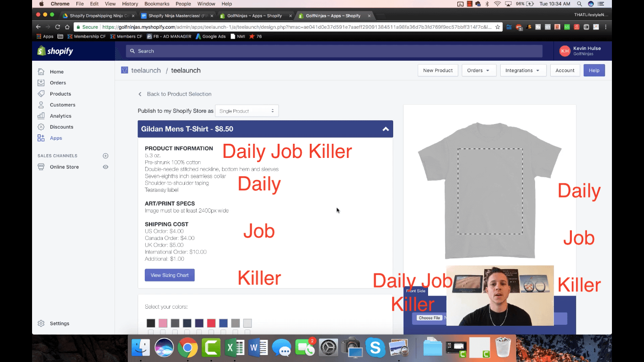This screenshot has height=362, width=644.
Task: Open the Window menu in the menu bar
Action: (206, 4)
